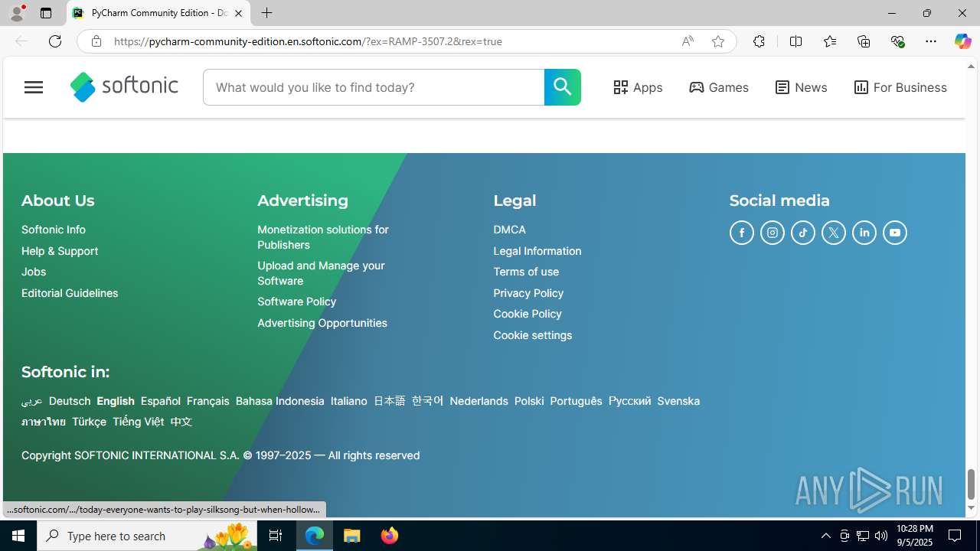The height and width of the screenshot is (551, 980).
Task: Open the Cookie Policy link
Action: tap(528, 314)
